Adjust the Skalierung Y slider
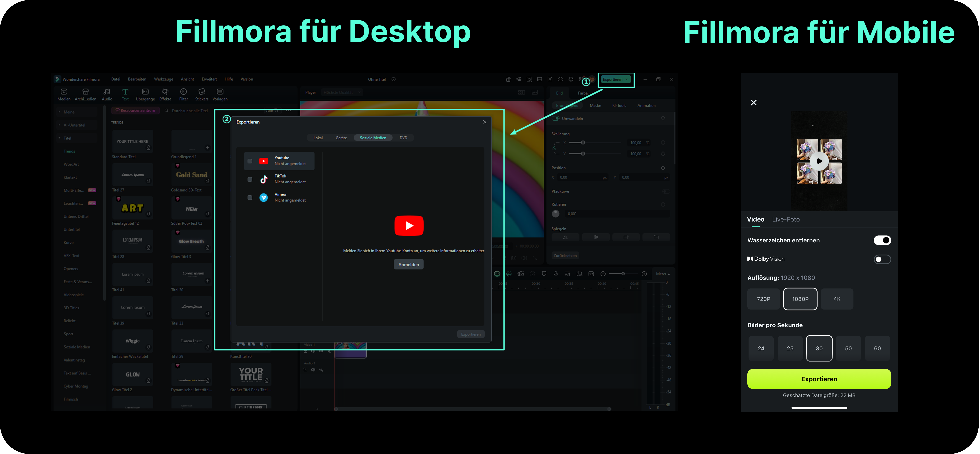The height and width of the screenshot is (454, 980). [595, 154]
